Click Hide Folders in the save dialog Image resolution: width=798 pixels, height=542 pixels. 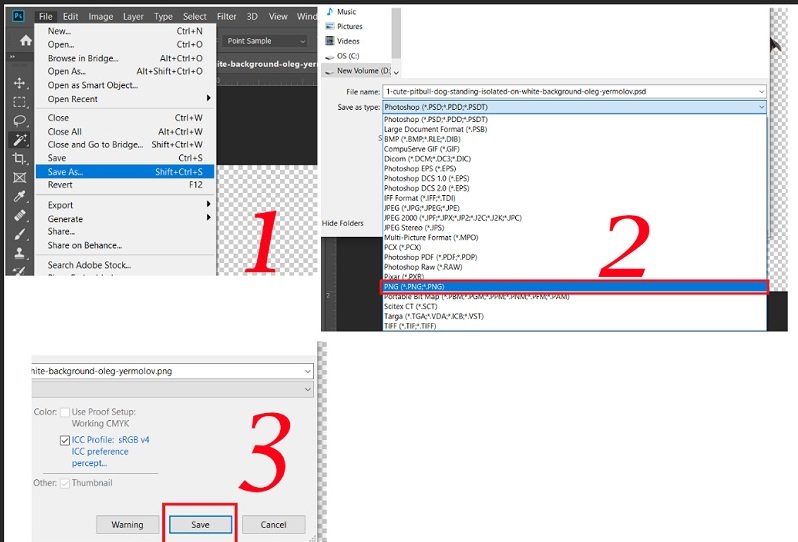[x=343, y=223]
